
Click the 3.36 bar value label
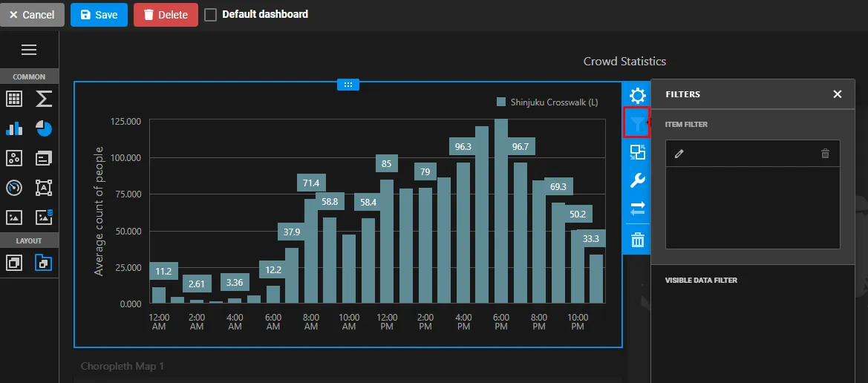[235, 282]
